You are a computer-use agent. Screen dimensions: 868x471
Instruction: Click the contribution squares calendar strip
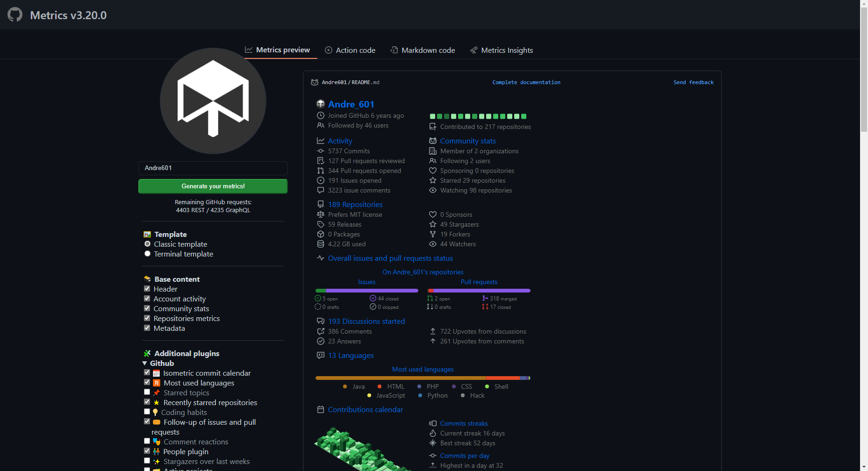478,116
